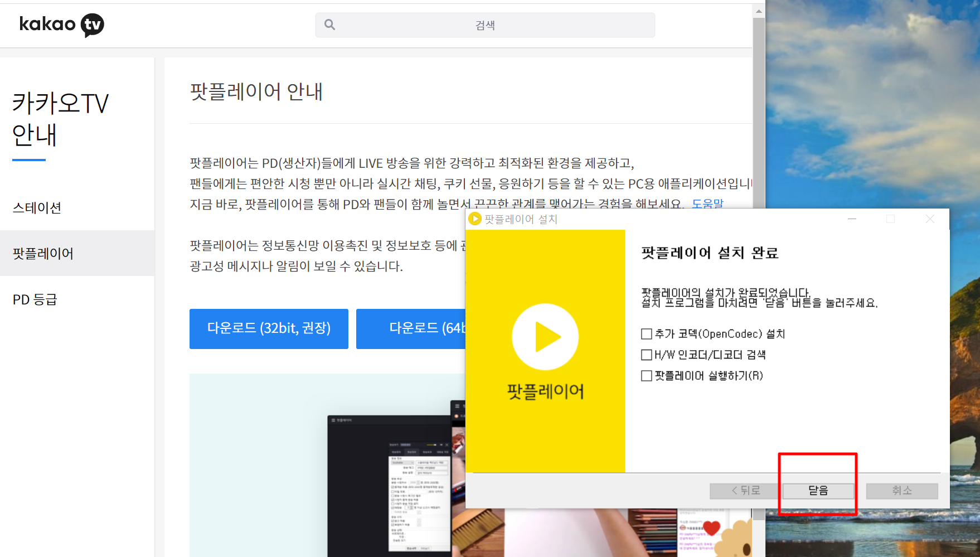
Task: Click the 닫음 button in installer
Action: pyautogui.click(x=818, y=491)
